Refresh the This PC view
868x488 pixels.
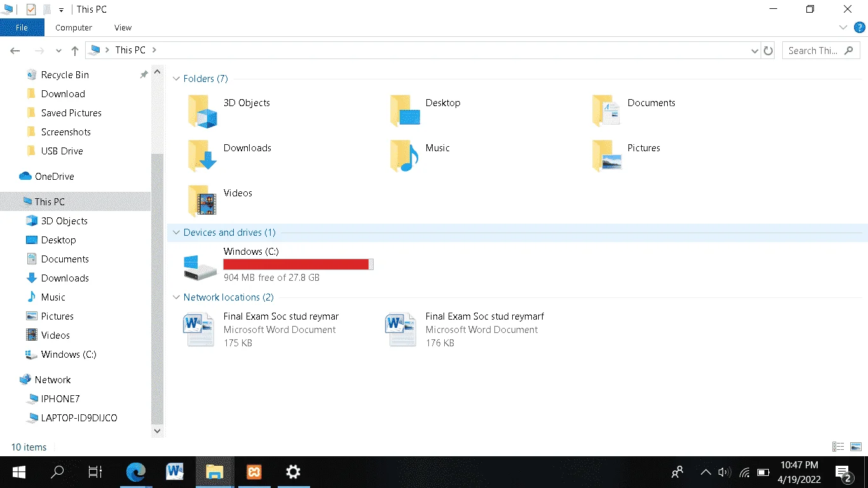coord(768,51)
